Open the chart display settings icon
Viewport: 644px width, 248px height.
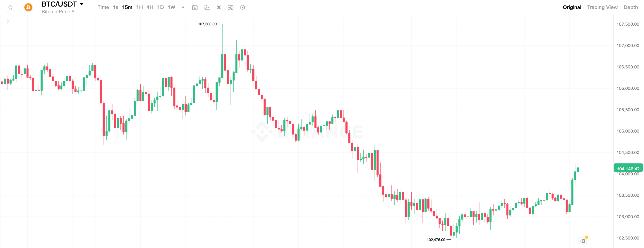[231, 7]
